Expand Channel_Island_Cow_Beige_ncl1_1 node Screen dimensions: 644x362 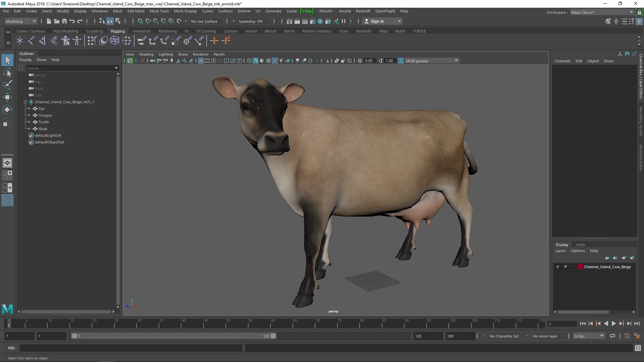click(x=25, y=102)
